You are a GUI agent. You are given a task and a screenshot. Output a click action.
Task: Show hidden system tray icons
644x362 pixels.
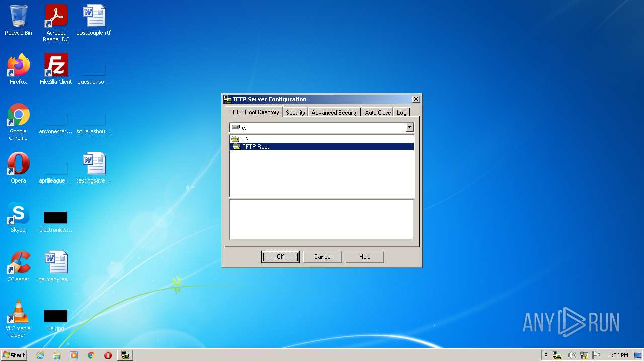click(x=546, y=355)
